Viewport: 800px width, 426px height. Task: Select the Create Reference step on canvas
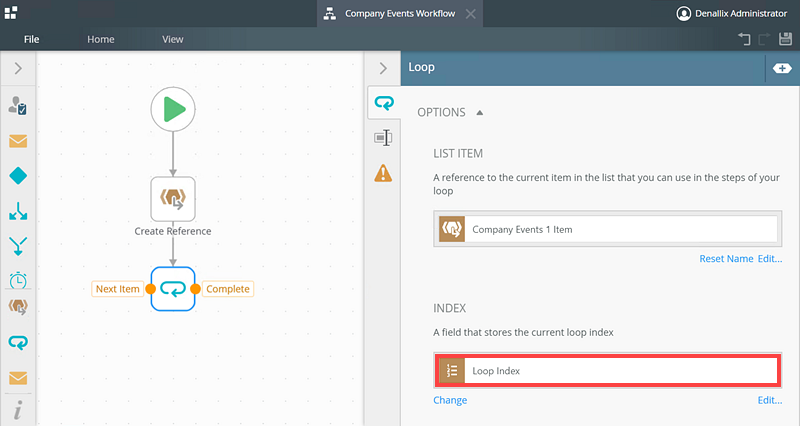[173, 199]
